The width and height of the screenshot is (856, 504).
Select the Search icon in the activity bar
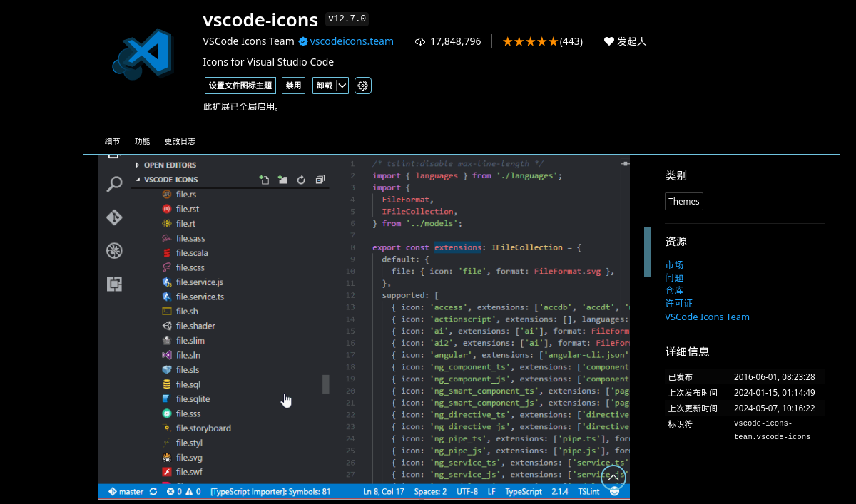tap(114, 184)
